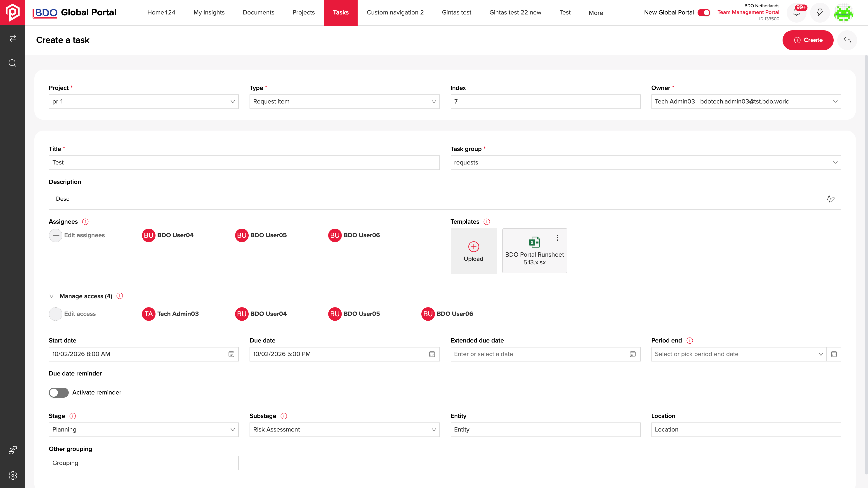Open the settings gear icon in the sidebar
Image resolution: width=868 pixels, height=488 pixels.
[12, 475]
